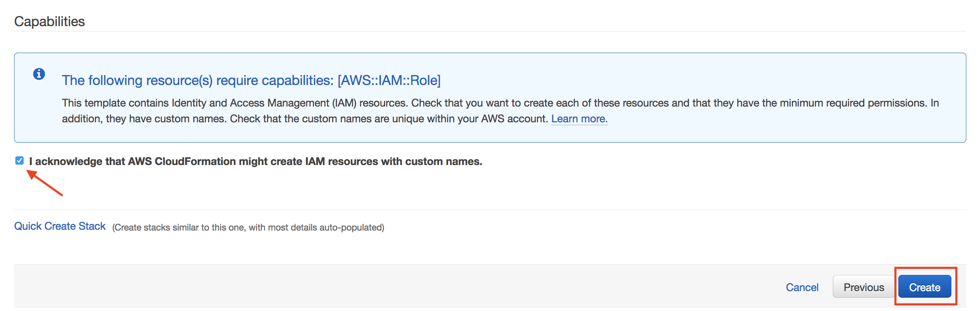Go back with the Previous button
The image size is (980, 311).
[864, 287]
